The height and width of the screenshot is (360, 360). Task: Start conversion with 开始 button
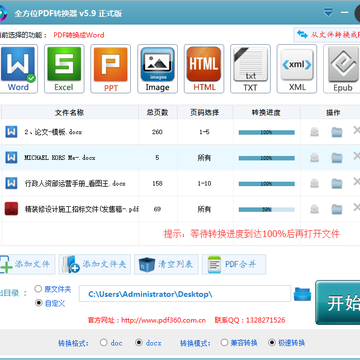tap(338, 302)
